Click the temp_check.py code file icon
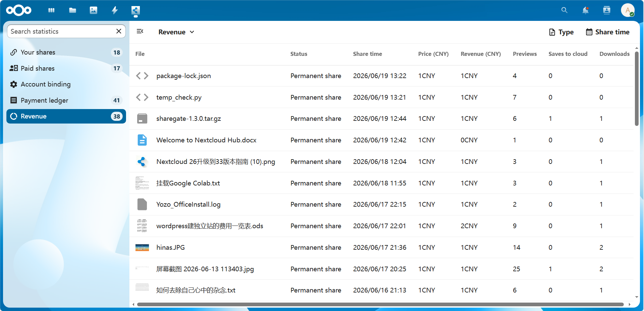Screen dimensions: 644x311 (142, 97)
